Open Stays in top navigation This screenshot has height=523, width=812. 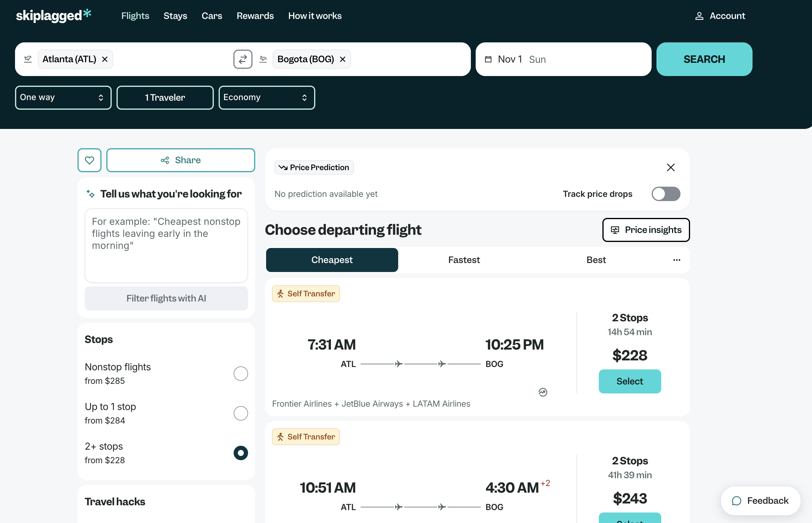pyautogui.click(x=175, y=16)
